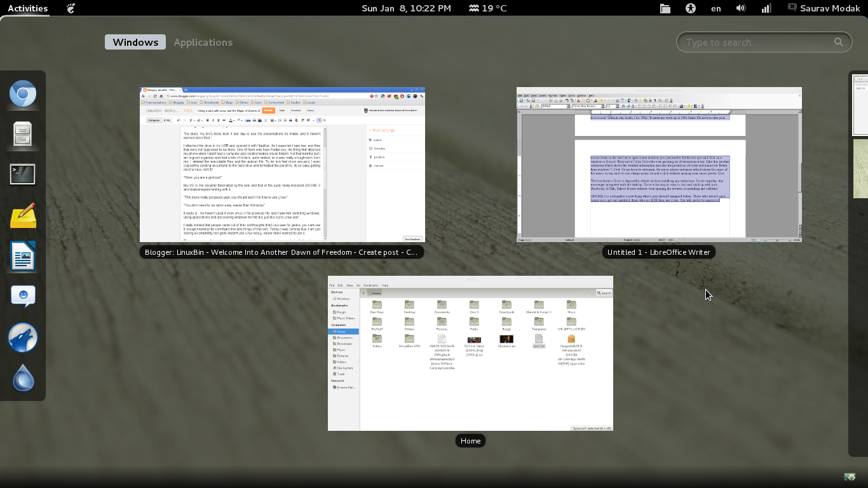
Task: Collapse the Post settings section in Blogger
Action: (x=381, y=130)
